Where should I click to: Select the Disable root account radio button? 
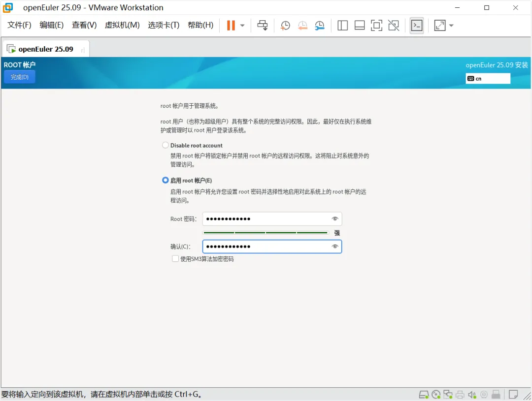pyautogui.click(x=165, y=145)
